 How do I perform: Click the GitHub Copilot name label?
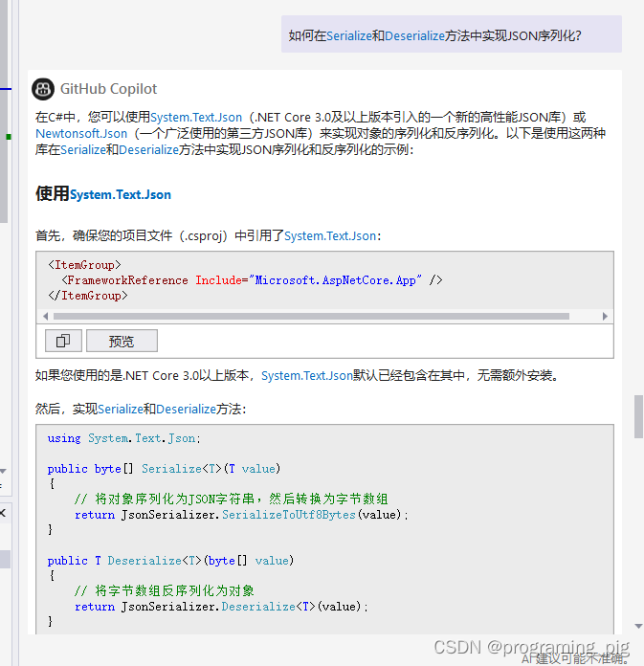pyautogui.click(x=109, y=89)
